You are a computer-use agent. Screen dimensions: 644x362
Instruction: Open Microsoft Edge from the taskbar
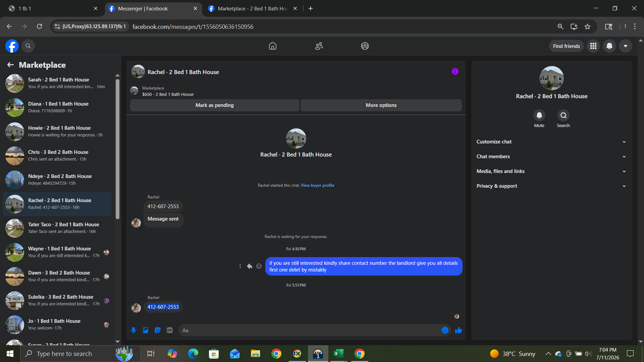tap(193, 354)
